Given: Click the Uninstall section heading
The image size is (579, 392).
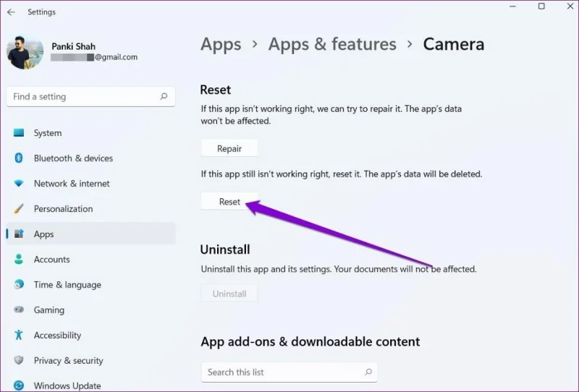Looking at the screenshot, I should point(225,250).
